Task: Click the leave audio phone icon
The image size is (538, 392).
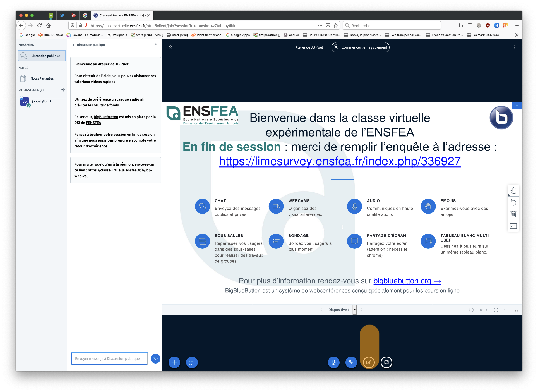Action: coord(351,362)
